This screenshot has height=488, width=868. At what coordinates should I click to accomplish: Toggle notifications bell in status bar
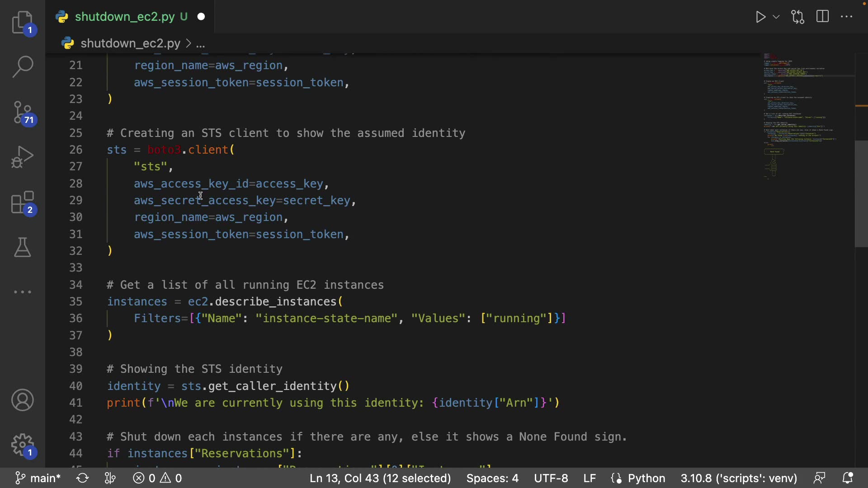(848, 478)
